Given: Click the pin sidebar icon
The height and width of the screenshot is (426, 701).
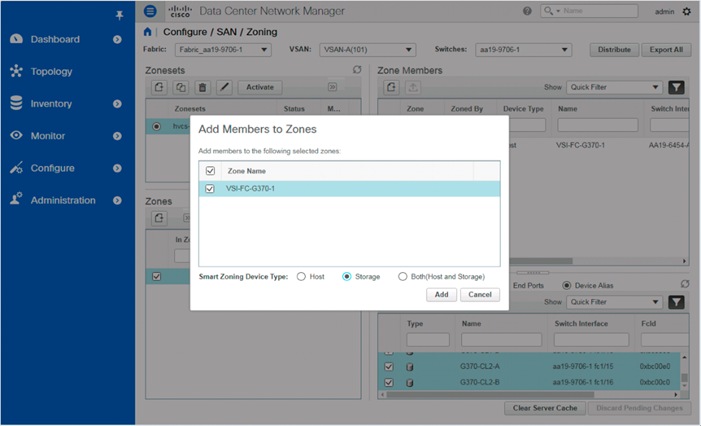Looking at the screenshot, I should point(119,16).
